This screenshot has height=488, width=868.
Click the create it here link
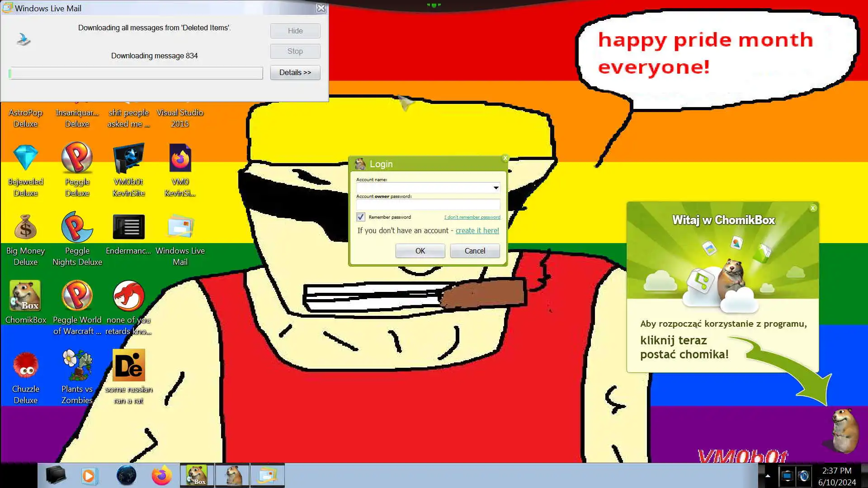coord(477,230)
